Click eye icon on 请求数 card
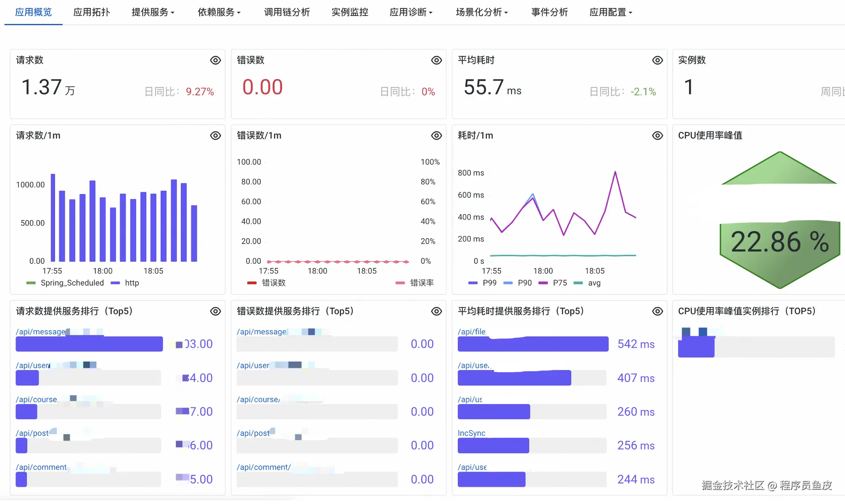 (x=215, y=60)
